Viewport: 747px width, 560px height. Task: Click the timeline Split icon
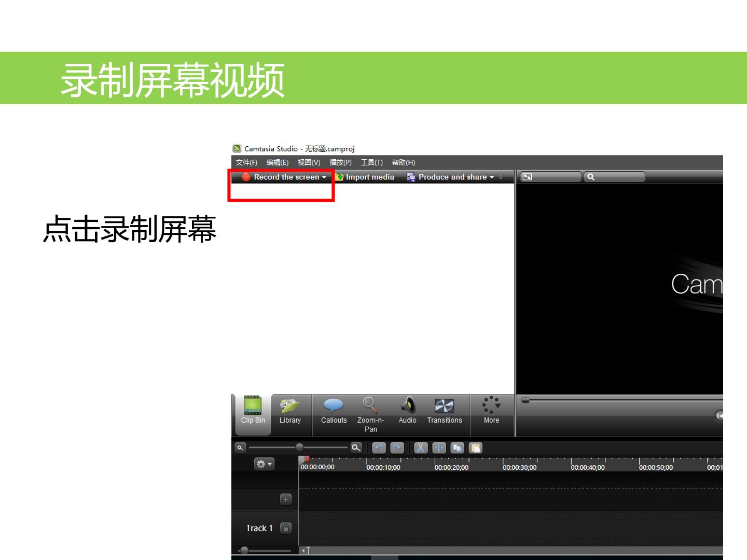tap(439, 447)
